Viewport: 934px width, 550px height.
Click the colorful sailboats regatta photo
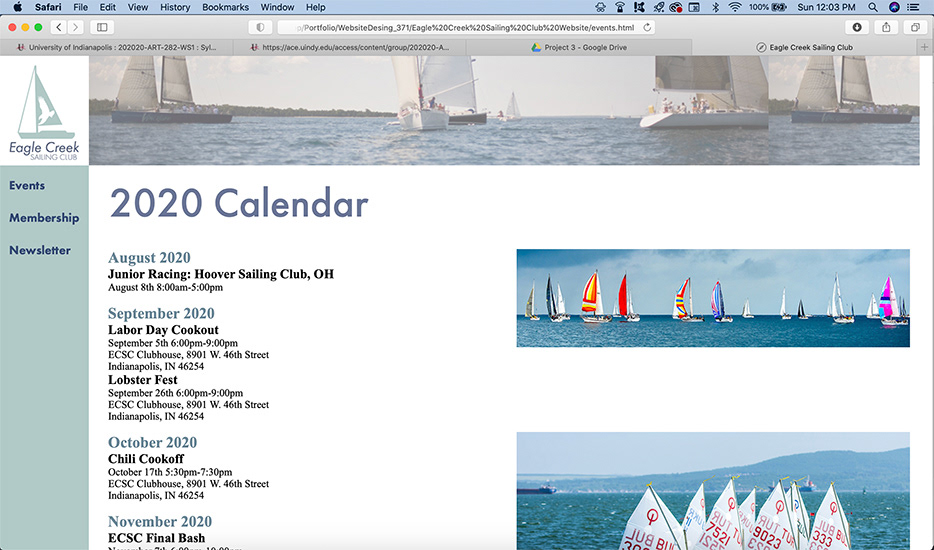713,298
